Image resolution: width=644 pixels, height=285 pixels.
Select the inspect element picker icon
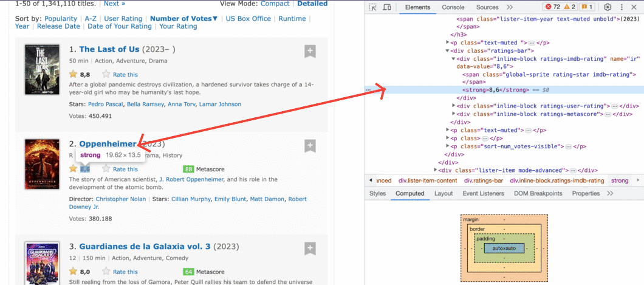(x=372, y=7)
